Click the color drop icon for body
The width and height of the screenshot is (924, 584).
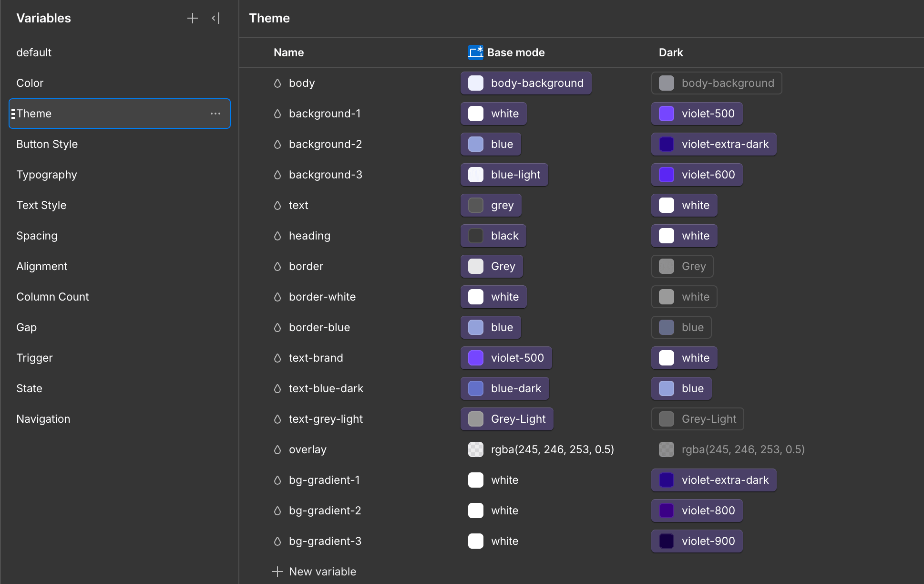tap(277, 83)
